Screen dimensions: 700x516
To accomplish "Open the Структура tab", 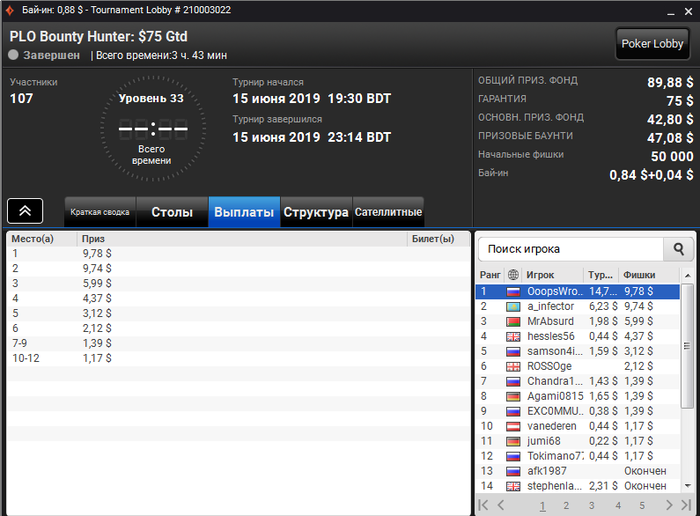I will pos(316,212).
